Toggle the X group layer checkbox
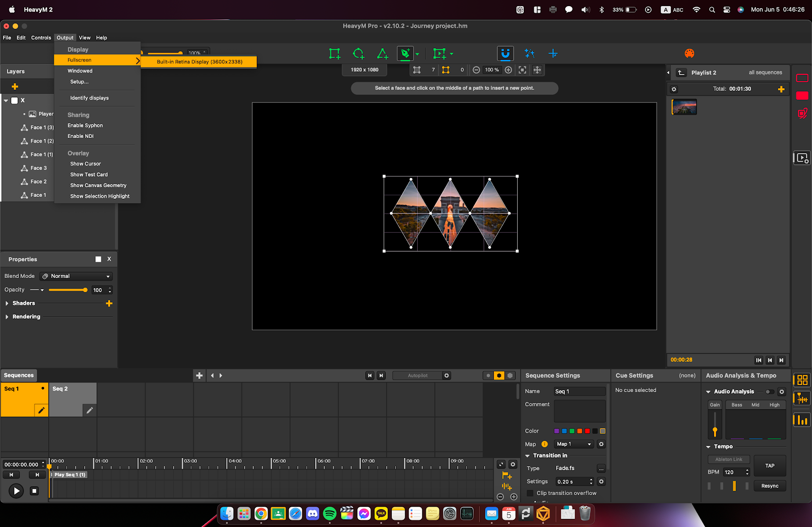 coord(15,100)
